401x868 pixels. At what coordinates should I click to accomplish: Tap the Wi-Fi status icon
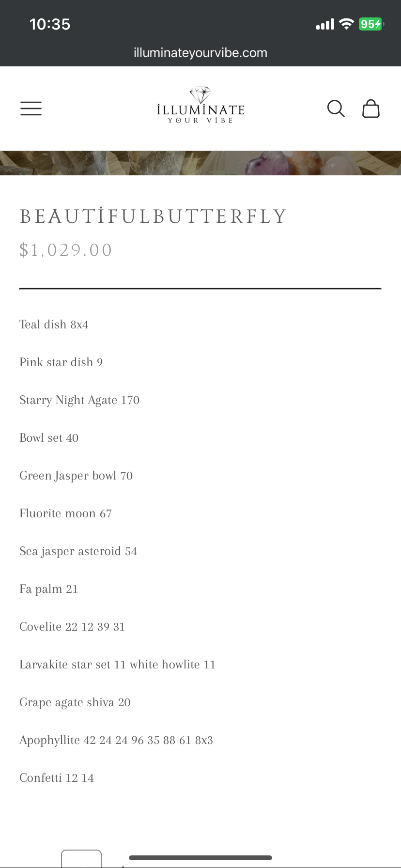[x=346, y=24]
